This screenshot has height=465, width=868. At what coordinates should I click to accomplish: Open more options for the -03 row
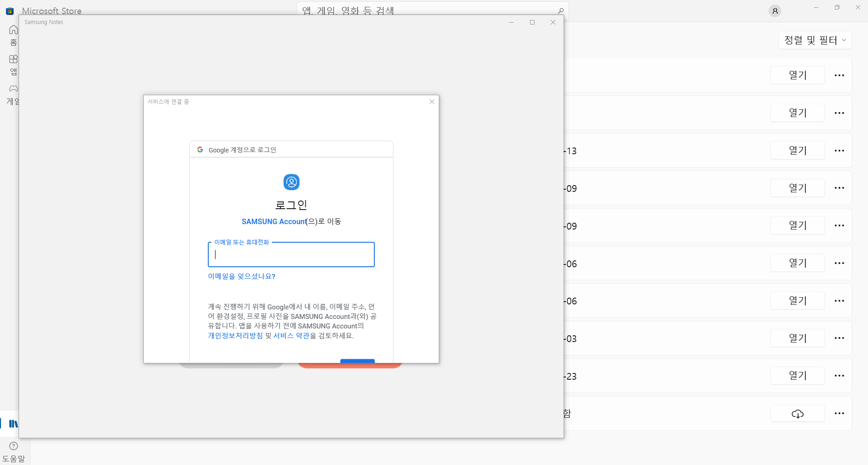click(x=839, y=338)
